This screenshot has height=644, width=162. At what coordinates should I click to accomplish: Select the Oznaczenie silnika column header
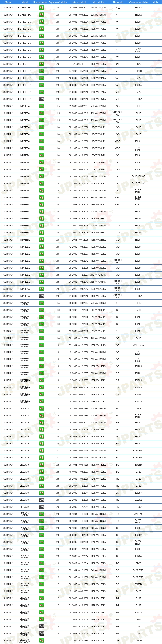pyautogui.click(x=138, y=2)
